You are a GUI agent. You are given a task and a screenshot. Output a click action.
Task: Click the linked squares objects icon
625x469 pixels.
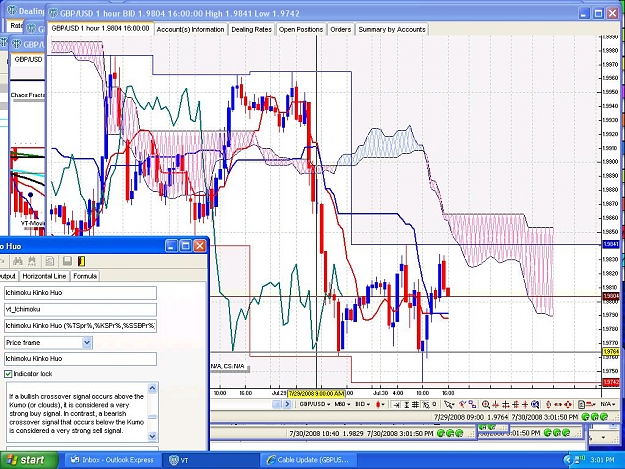click(472, 404)
